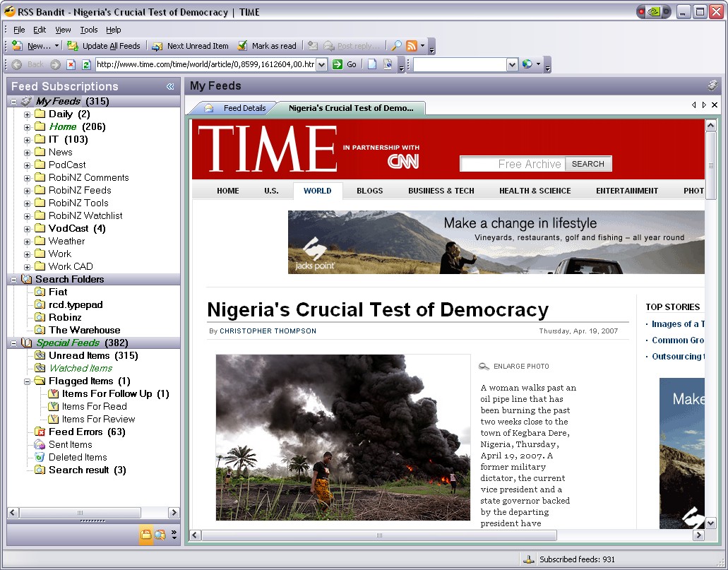The image size is (728, 570).
Task: Select the Nigeria's Crucial Test tab
Action: (350, 108)
